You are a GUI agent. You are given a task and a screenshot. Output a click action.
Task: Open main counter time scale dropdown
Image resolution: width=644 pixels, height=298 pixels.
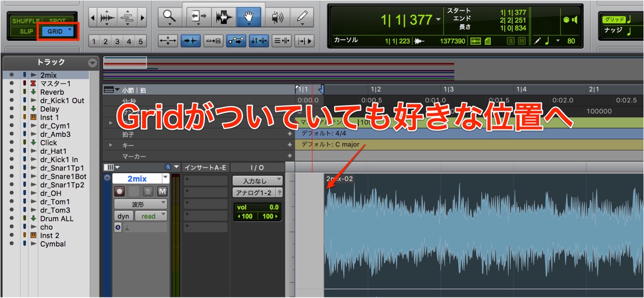tap(438, 20)
